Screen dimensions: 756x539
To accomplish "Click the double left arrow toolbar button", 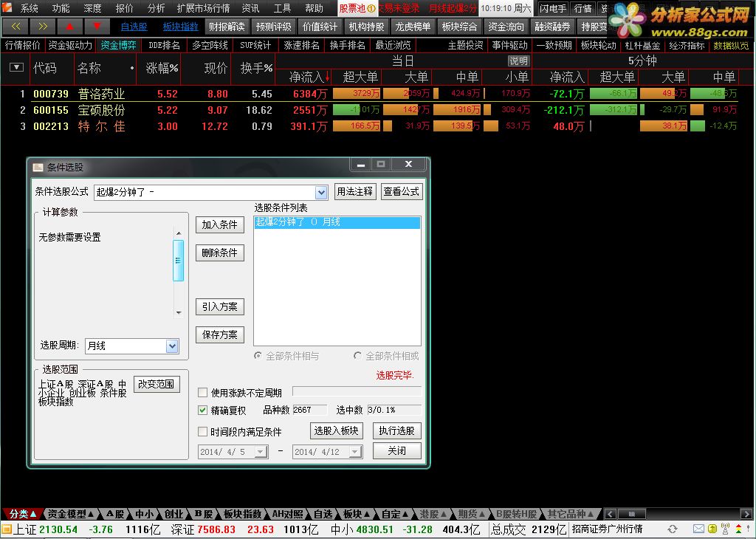I will 16,27.
